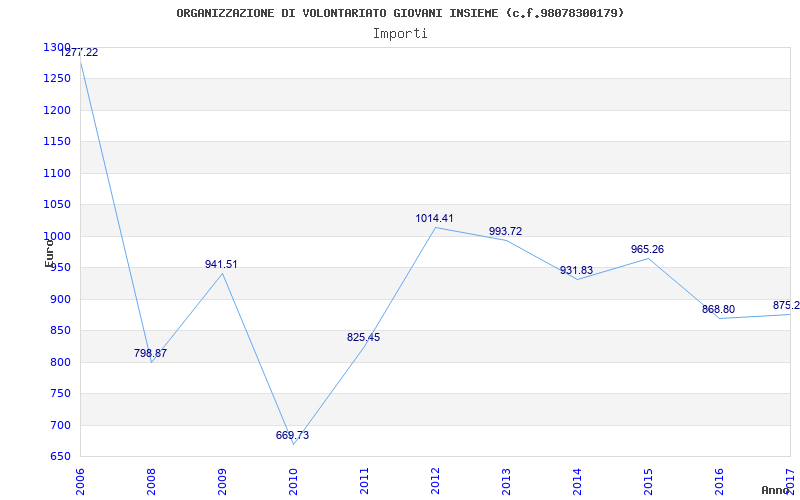Select the 965.26 data label
Viewport: 800px width, 500px height.
[x=647, y=249]
